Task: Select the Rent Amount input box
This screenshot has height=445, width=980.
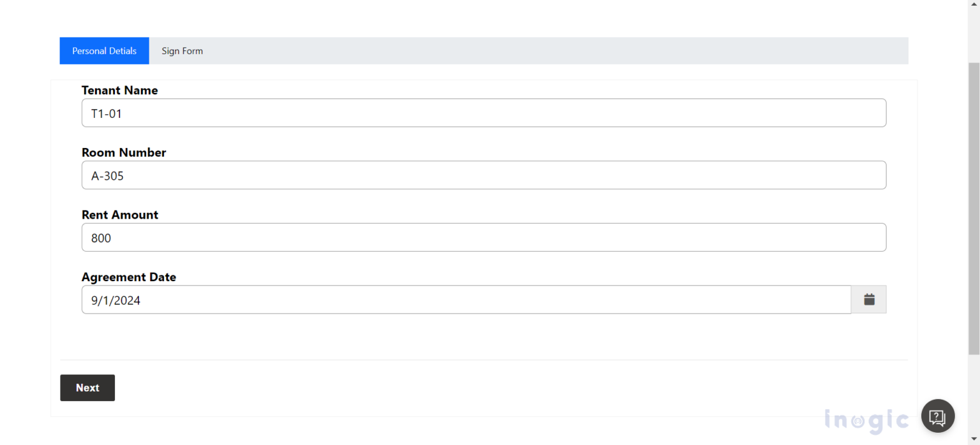Action: pyautogui.click(x=483, y=238)
